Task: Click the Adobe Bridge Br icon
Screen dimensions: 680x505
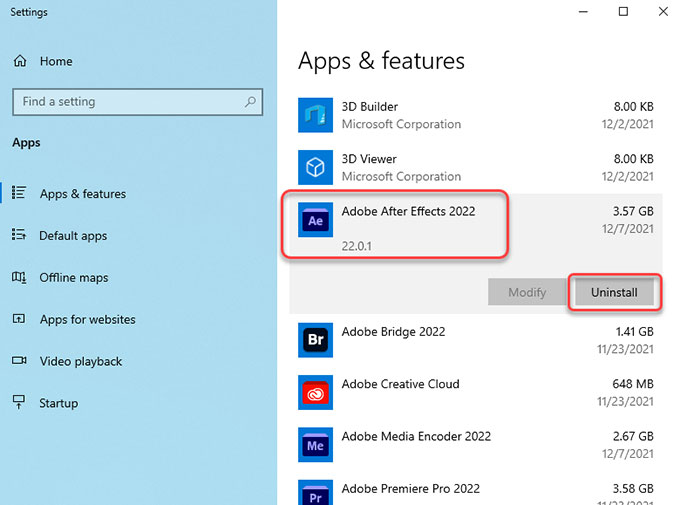Action: [315, 340]
